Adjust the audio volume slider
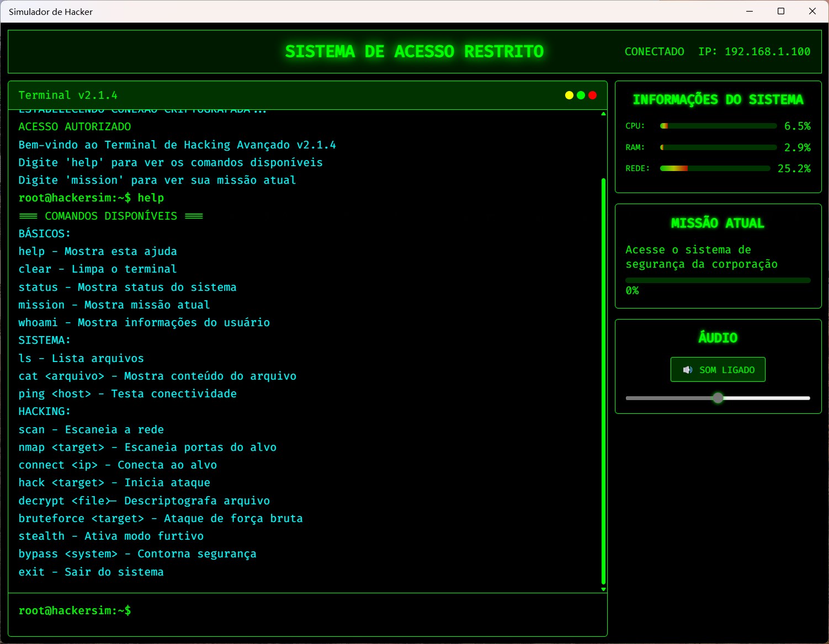Viewport: 829px width, 644px height. [x=718, y=398]
